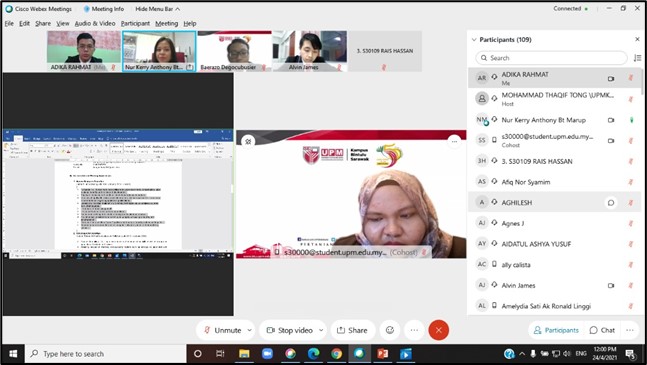Viewport: 647px width, 365px height.
Task: Close the Participants panel
Action: point(637,39)
